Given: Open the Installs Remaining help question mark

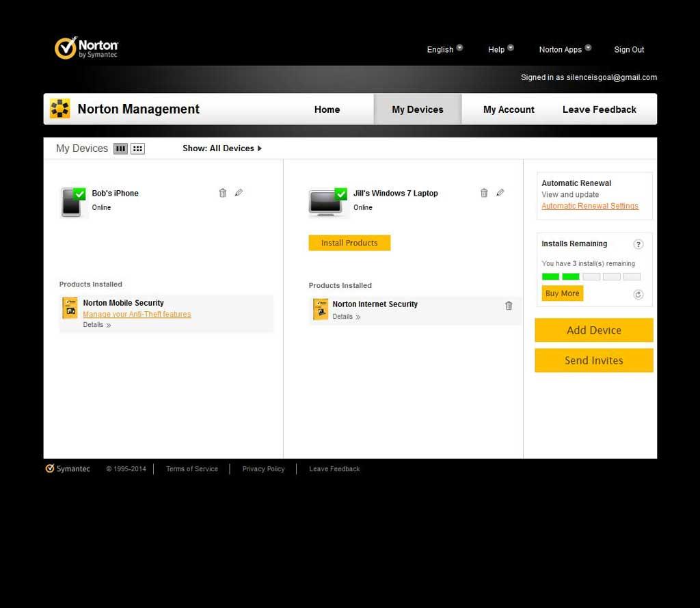Looking at the screenshot, I should (638, 244).
